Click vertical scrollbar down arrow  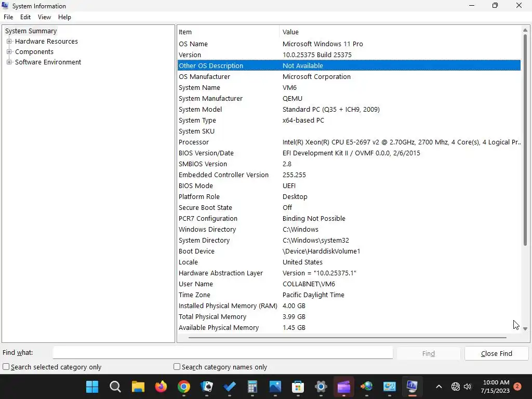[x=525, y=328]
